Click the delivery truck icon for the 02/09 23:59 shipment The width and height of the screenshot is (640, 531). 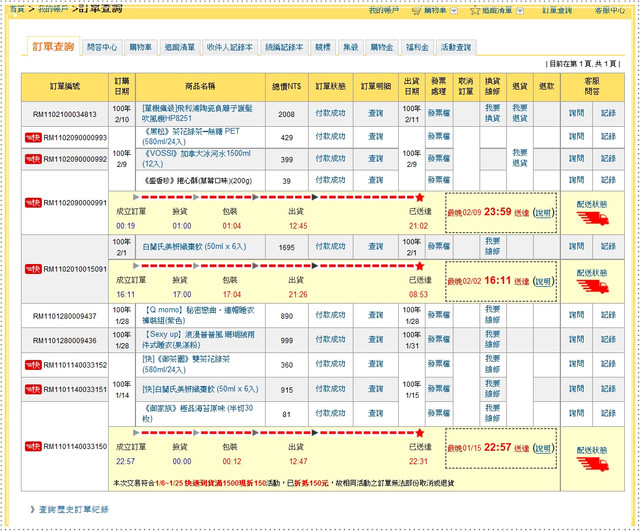(x=592, y=219)
